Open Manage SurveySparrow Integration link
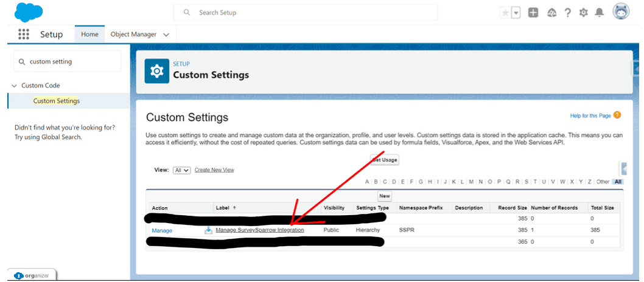This screenshot has height=282, width=644. coord(259,230)
